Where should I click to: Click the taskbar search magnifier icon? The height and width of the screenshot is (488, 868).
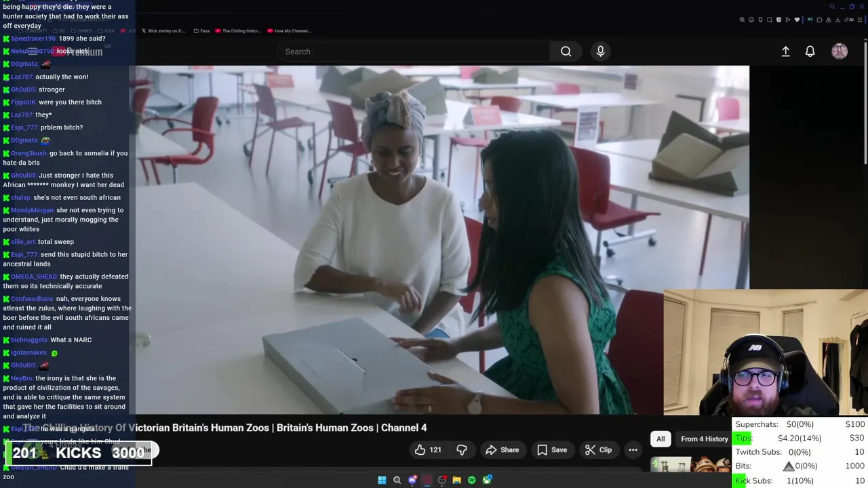(x=397, y=480)
